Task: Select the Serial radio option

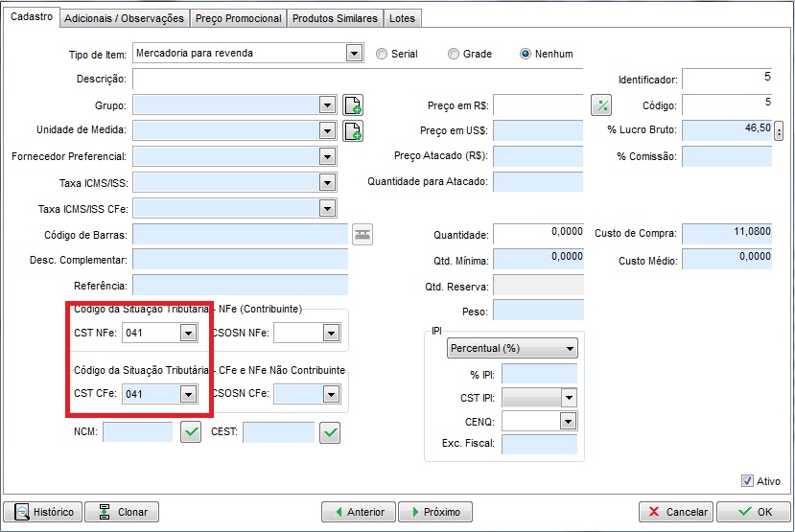Action: [x=382, y=54]
